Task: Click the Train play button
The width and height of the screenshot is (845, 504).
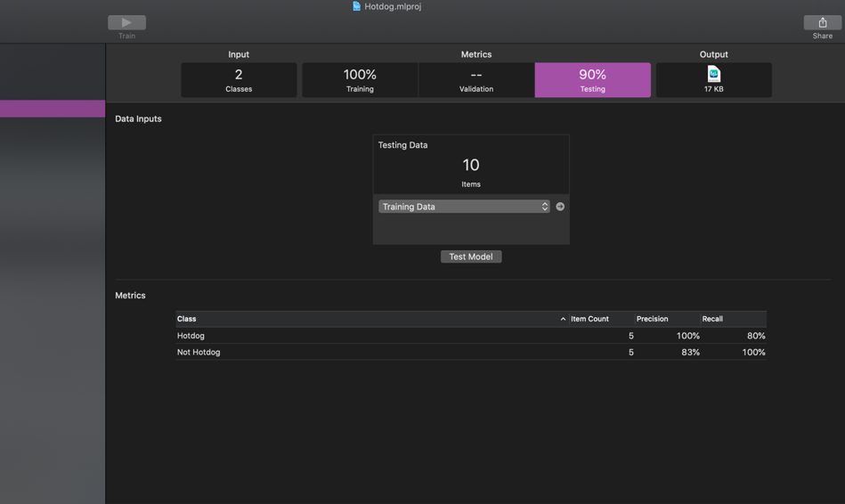Action: (x=126, y=22)
